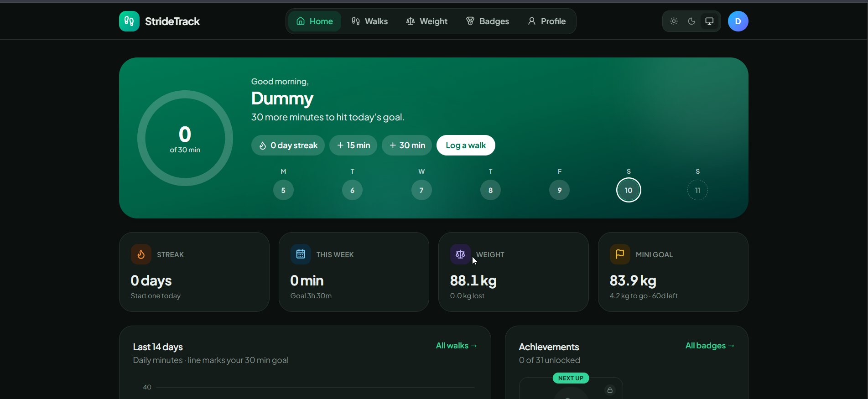Open the user avatar D menu
The height and width of the screenshot is (399, 868).
[x=738, y=21]
